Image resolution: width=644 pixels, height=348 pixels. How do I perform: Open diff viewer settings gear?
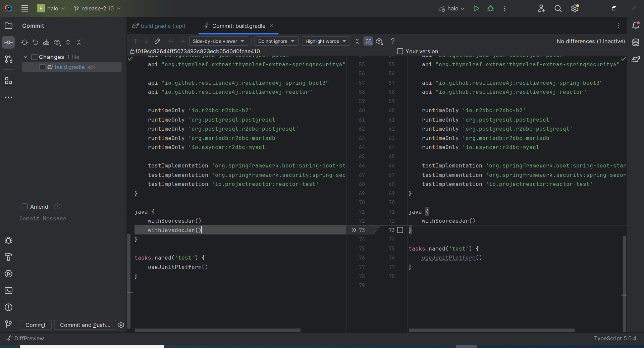tap(379, 41)
